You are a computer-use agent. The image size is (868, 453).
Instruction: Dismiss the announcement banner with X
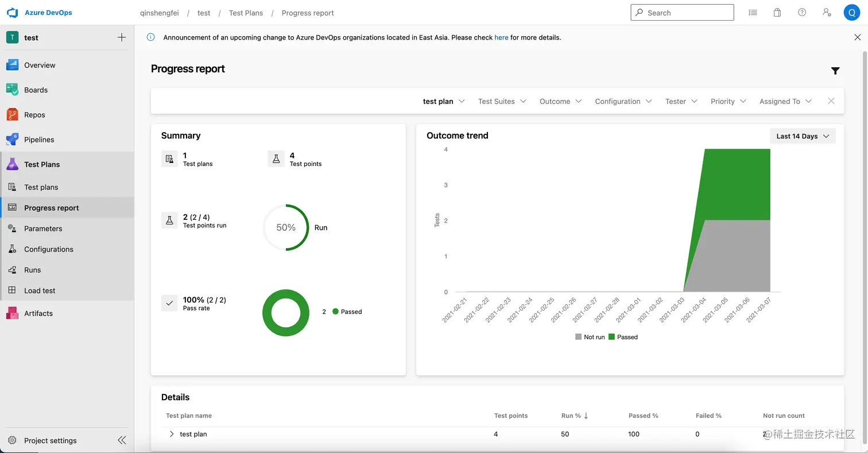click(x=858, y=37)
